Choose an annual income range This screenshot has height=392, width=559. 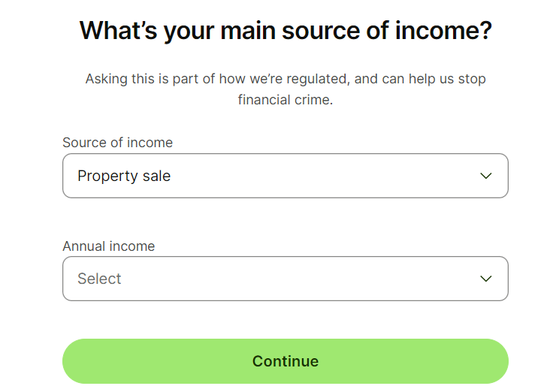click(x=285, y=279)
